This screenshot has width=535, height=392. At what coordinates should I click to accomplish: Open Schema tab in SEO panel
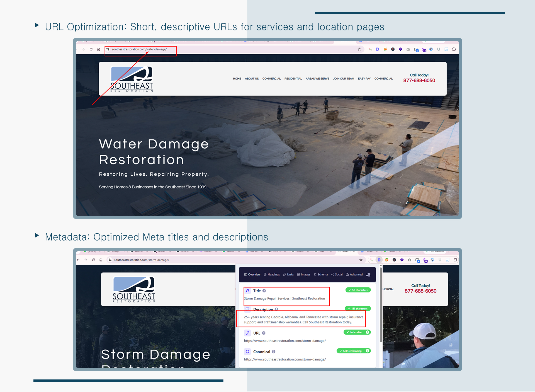[x=321, y=275]
